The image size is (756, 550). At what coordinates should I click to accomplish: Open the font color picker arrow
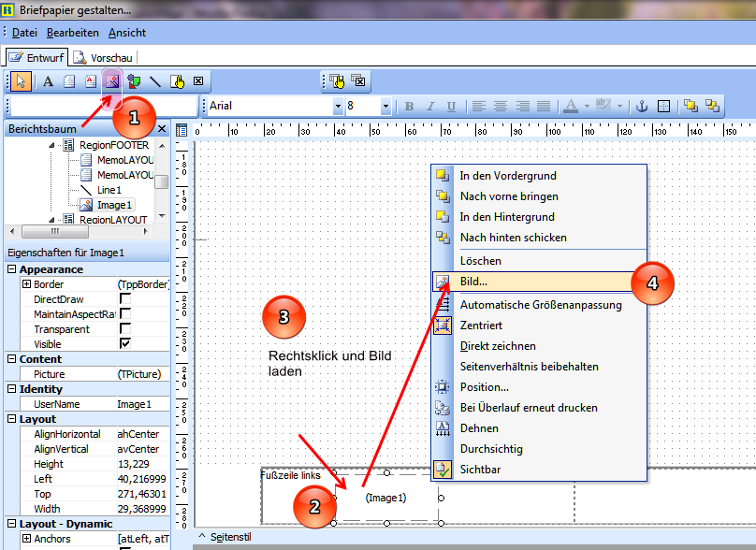587,106
